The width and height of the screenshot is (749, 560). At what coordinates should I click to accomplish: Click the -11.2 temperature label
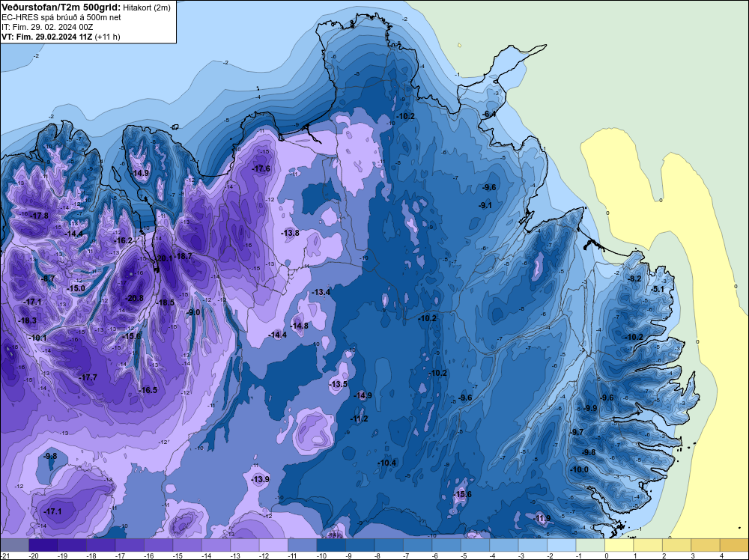[x=360, y=419]
